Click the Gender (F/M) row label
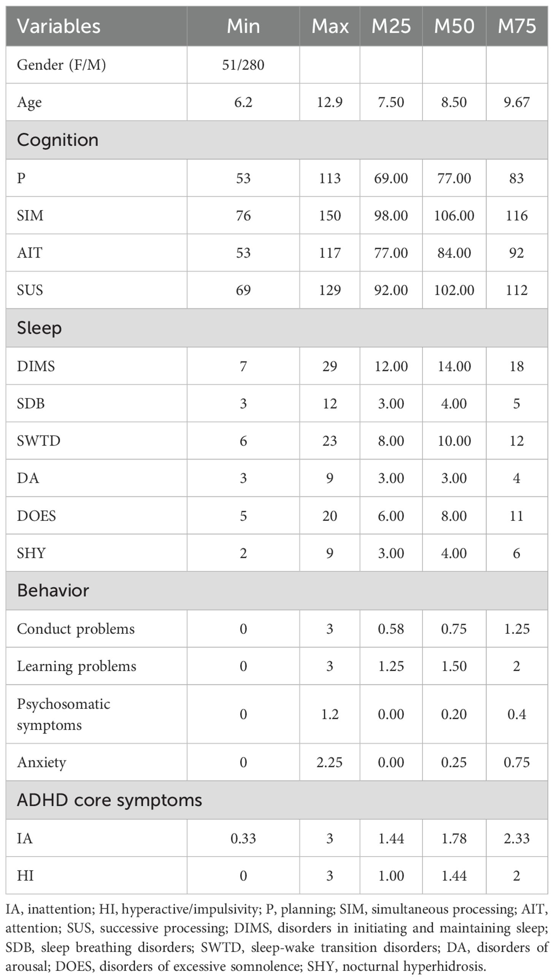The image size is (555, 980). click(61, 64)
